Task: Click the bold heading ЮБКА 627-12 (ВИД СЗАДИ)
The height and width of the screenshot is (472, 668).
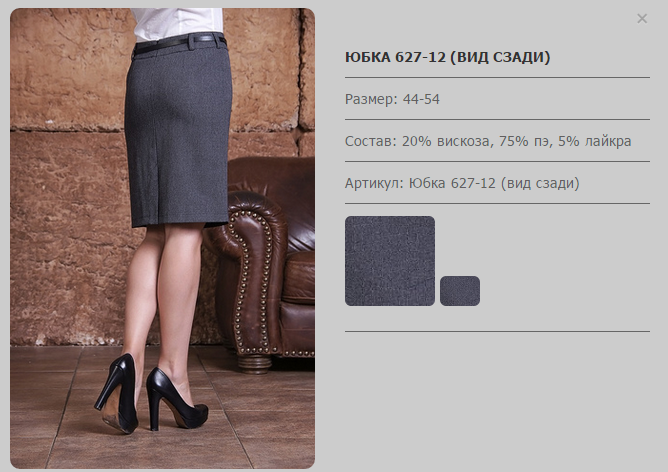Action: coord(447,57)
